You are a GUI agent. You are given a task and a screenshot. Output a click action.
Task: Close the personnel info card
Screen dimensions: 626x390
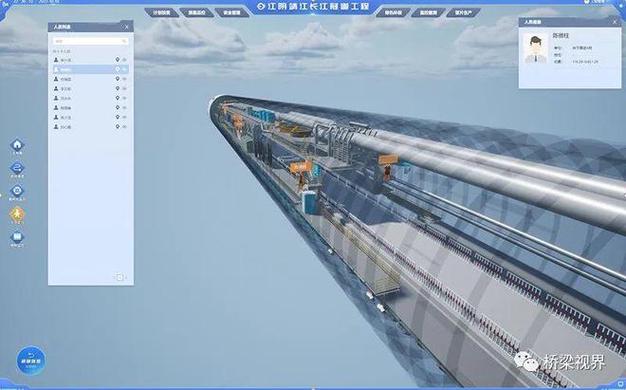click(x=615, y=22)
